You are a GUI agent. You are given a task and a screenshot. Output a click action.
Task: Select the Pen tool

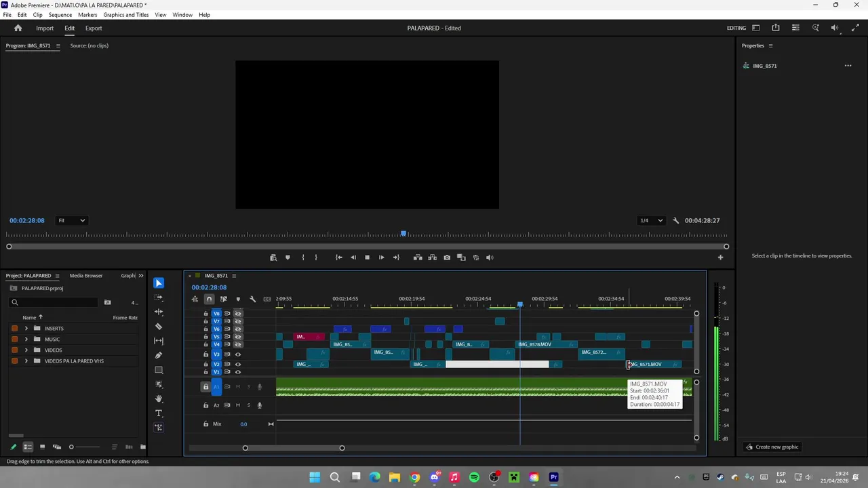coord(159,355)
